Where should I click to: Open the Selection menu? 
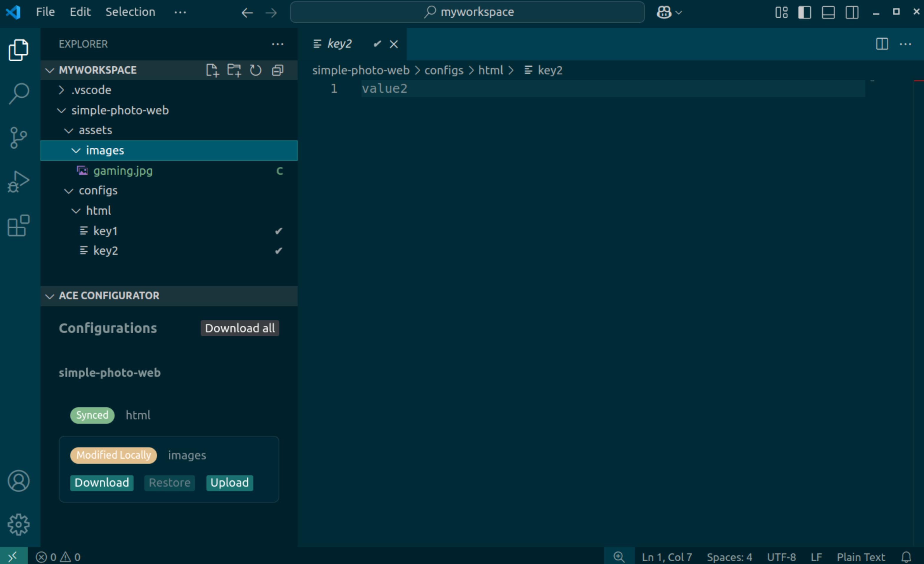[130, 12]
